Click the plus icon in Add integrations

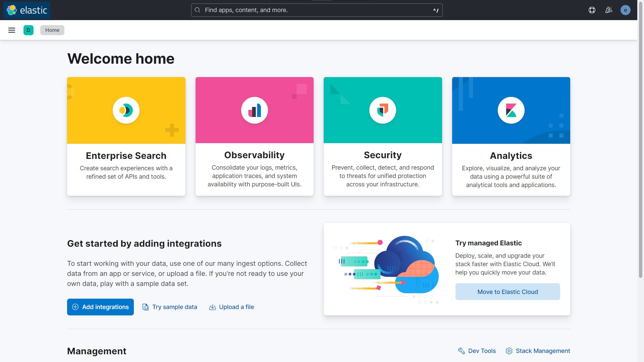(75, 307)
